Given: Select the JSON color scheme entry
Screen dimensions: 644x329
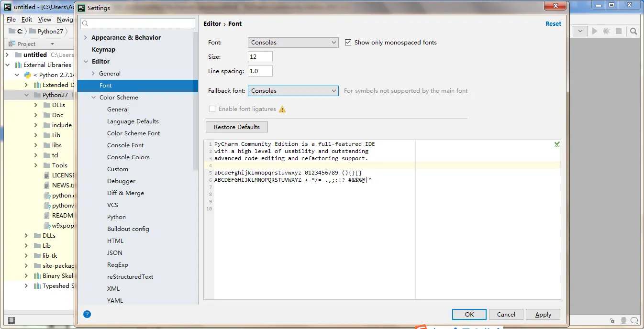Looking at the screenshot, I should point(115,252).
